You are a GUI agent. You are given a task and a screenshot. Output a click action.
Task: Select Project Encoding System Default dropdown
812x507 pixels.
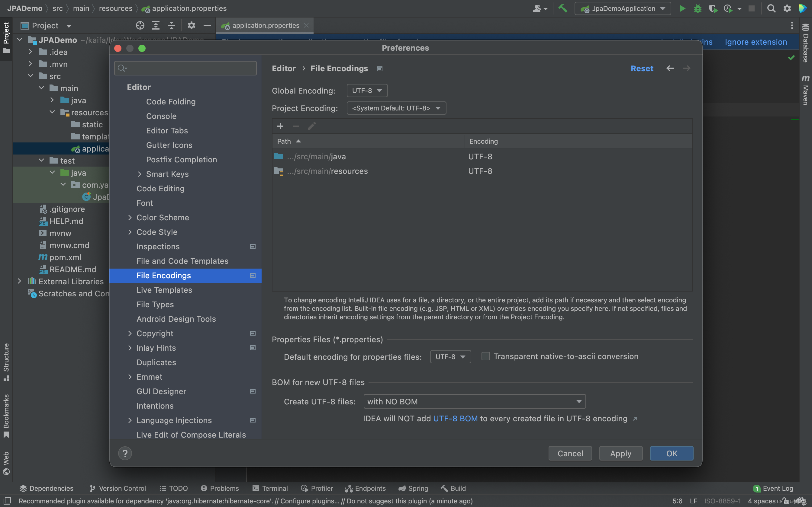point(395,107)
